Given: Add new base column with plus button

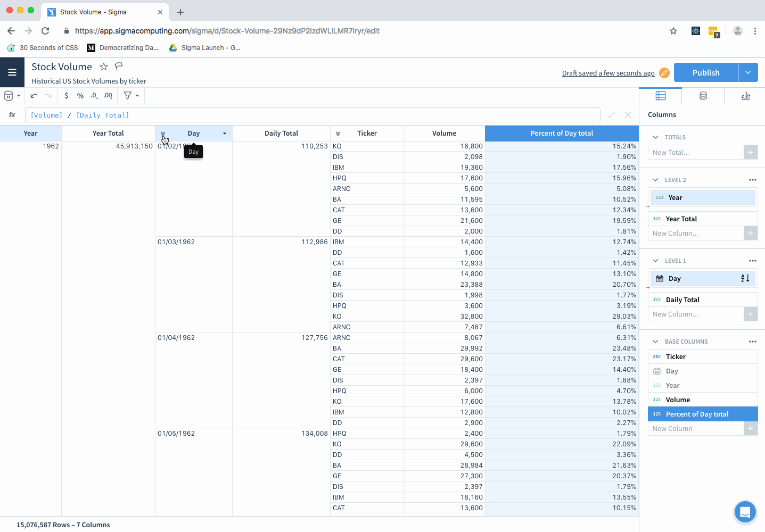Looking at the screenshot, I should [751, 428].
